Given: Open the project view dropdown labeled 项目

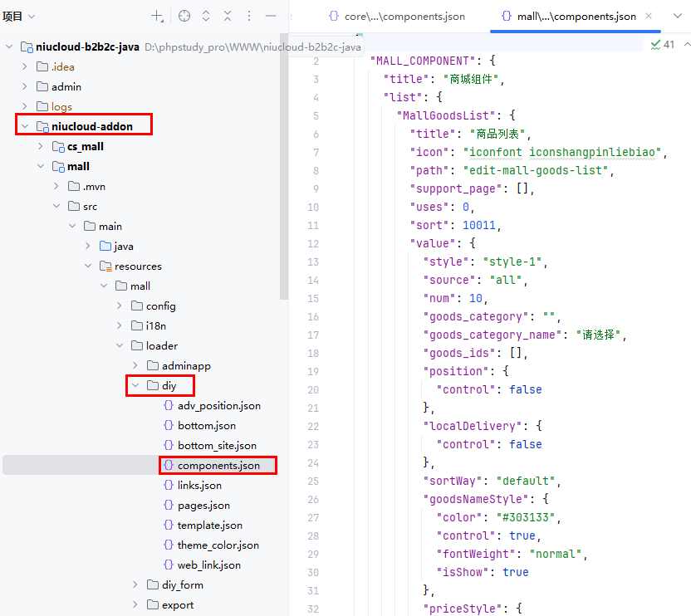Looking at the screenshot, I should (x=19, y=16).
